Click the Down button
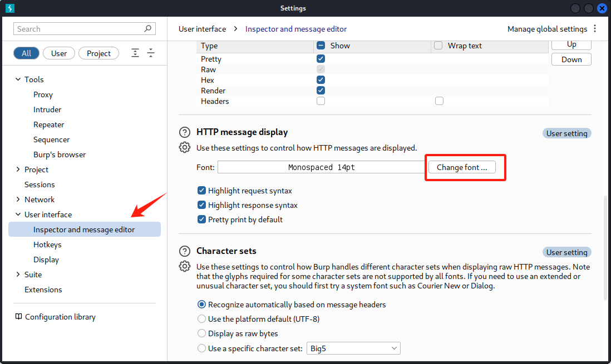The height and width of the screenshot is (364, 611). click(x=571, y=59)
